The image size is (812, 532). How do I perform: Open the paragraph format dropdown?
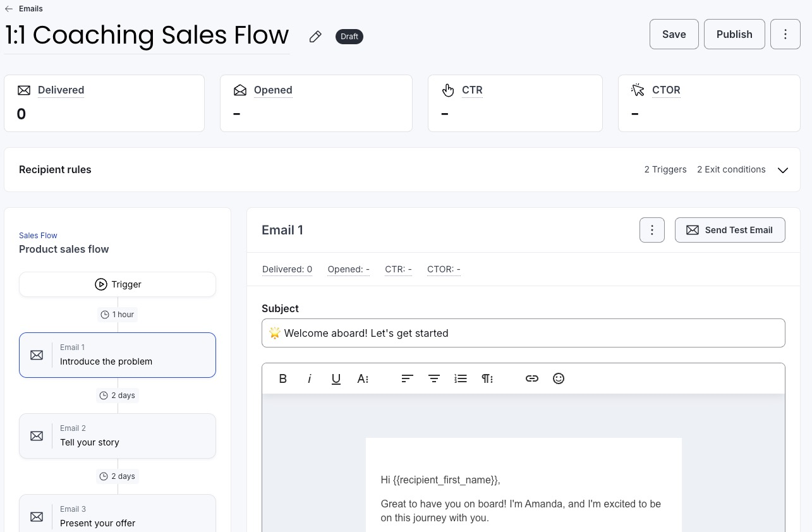487,378
